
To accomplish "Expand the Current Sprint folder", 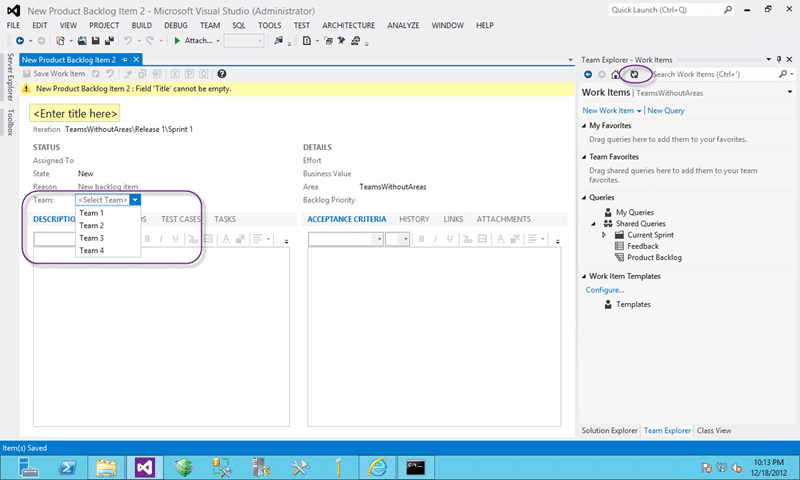I will (x=604, y=235).
